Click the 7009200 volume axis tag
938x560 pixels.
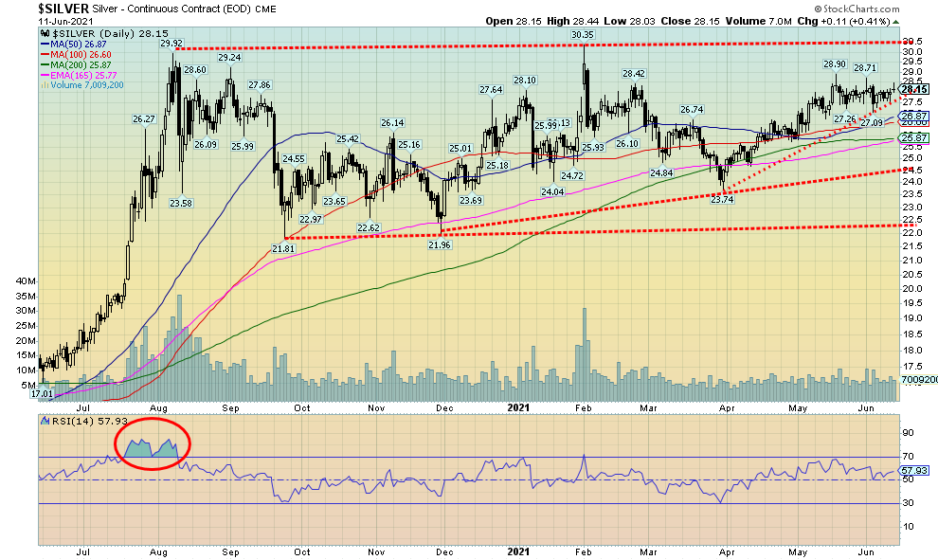[916, 378]
